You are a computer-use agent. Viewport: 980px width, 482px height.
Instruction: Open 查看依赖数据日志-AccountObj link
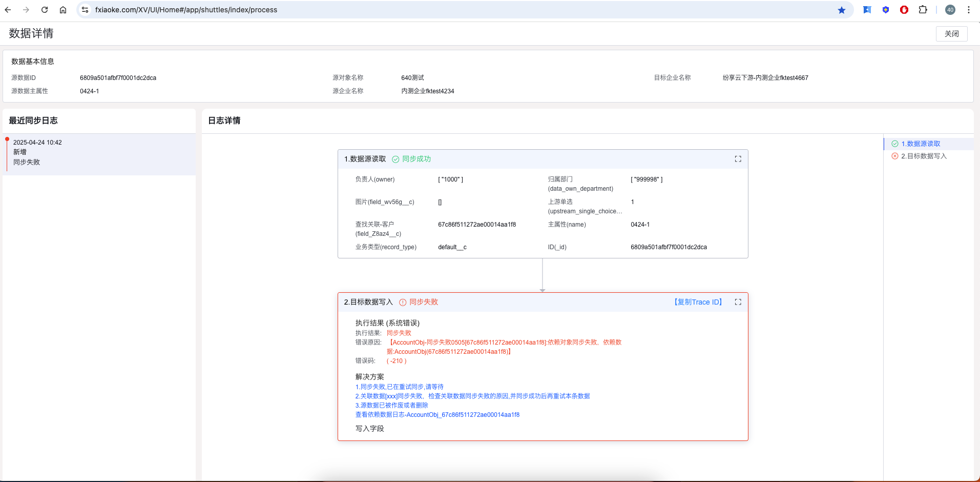437,415
